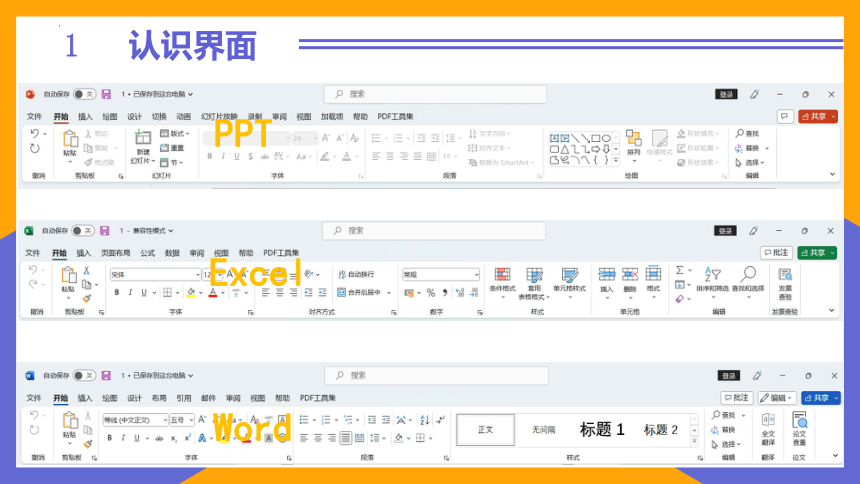Toggle Italic in Excel font group

point(130,292)
